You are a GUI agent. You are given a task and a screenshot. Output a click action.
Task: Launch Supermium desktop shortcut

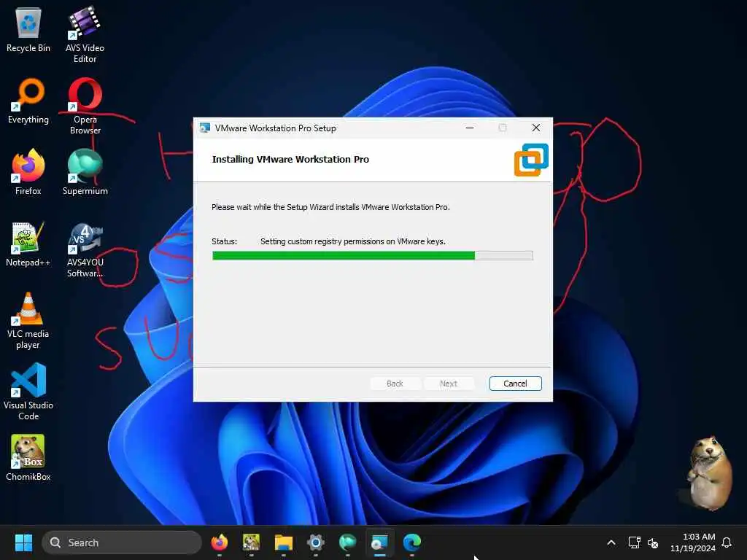85,172
